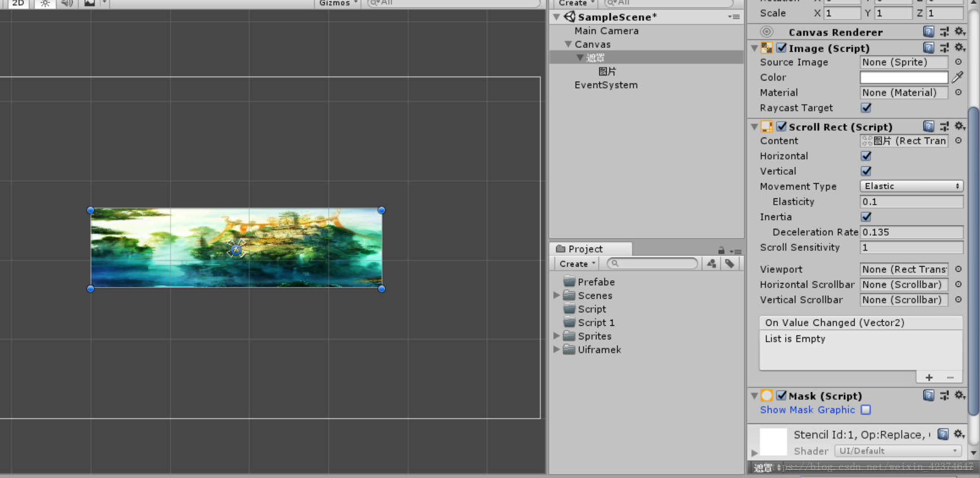Collapse Scroll Rect (Script) component
Screen dimensions: 980x478
click(754, 127)
